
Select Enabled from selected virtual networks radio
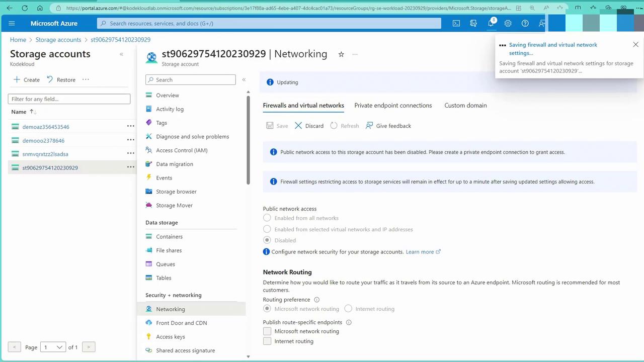click(x=267, y=229)
